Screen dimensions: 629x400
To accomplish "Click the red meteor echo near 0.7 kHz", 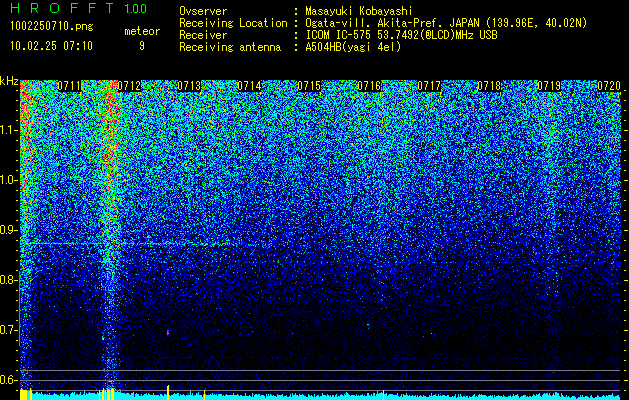I will tap(168, 332).
